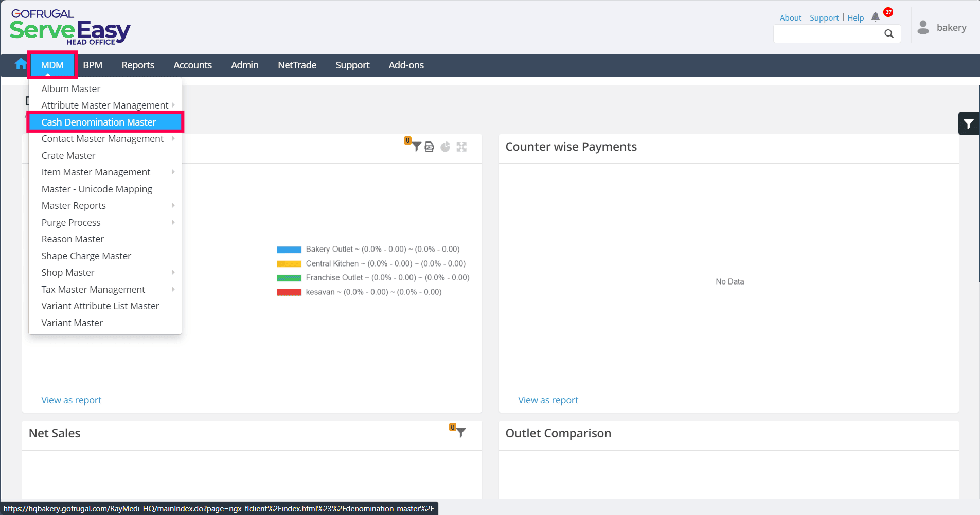This screenshot has height=515, width=980.
Task: Open the Support menu in navbar
Action: click(353, 65)
